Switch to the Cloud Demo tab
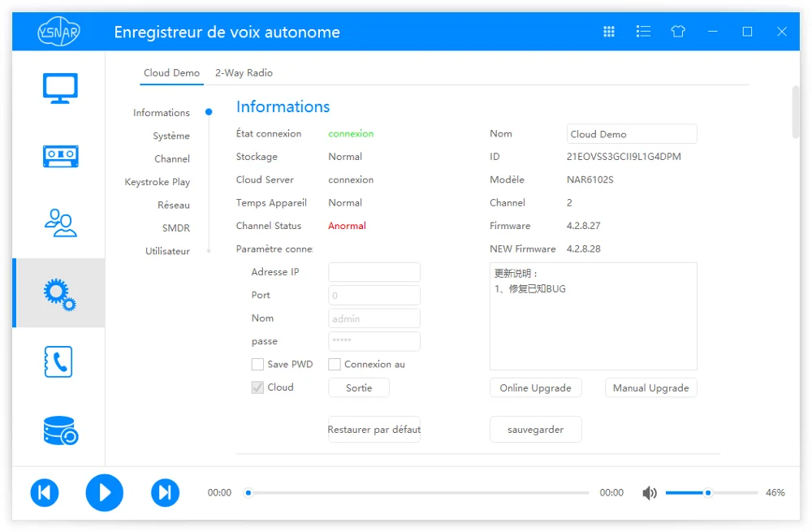This screenshot has height=532, width=812. coord(171,73)
